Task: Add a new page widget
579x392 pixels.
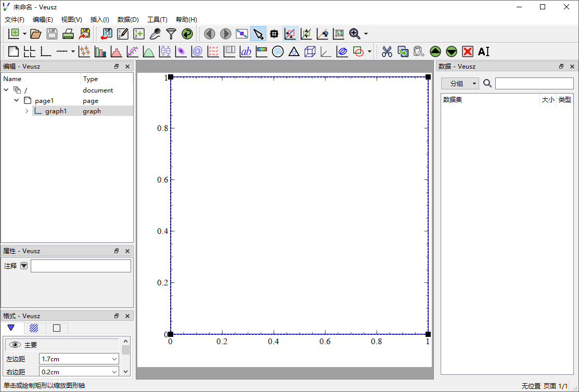Action: [x=14, y=51]
